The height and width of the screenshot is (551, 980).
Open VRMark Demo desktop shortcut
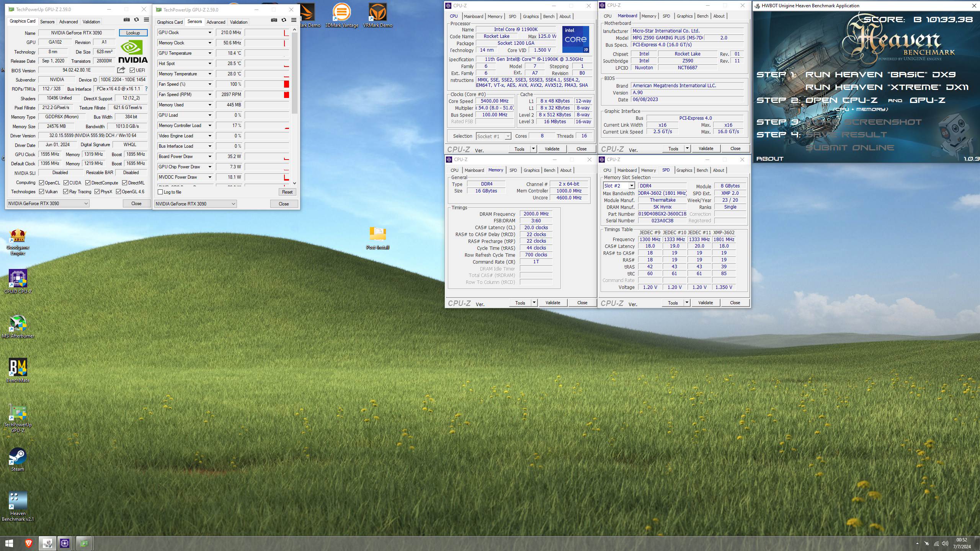click(x=377, y=15)
